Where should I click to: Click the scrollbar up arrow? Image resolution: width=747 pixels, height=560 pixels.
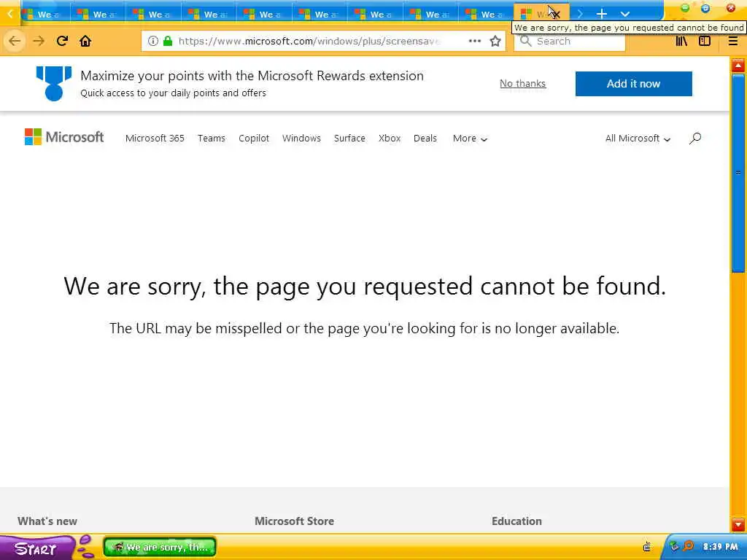pyautogui.click(x=738, y=65)
